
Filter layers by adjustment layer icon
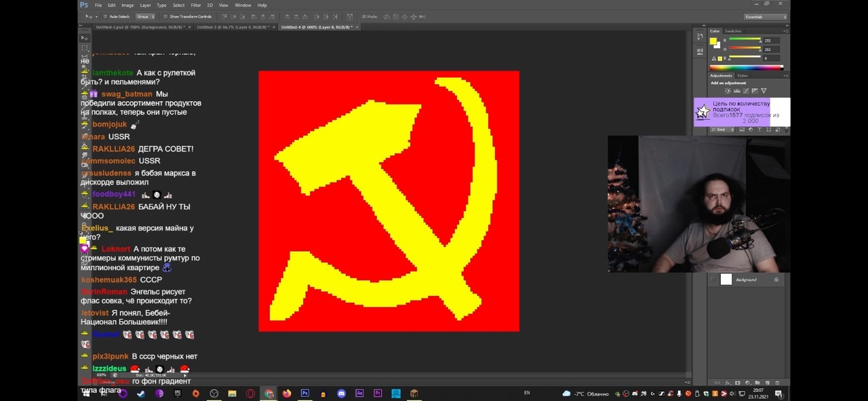(751, 129)
